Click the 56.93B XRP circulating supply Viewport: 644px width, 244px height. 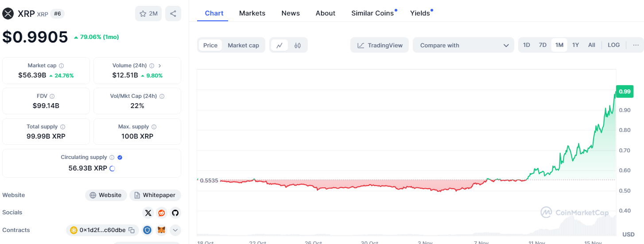[88, 168]
